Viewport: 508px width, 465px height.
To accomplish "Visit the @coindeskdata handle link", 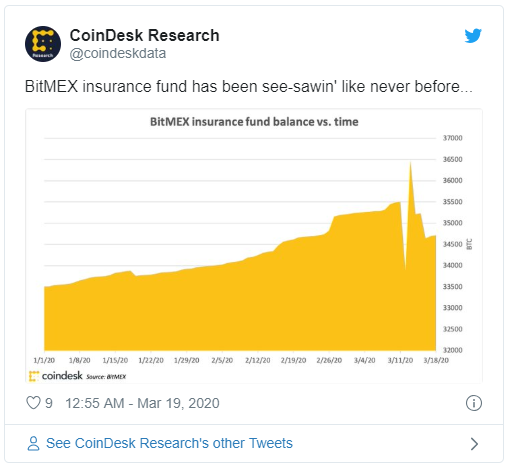I will point(118,53).
